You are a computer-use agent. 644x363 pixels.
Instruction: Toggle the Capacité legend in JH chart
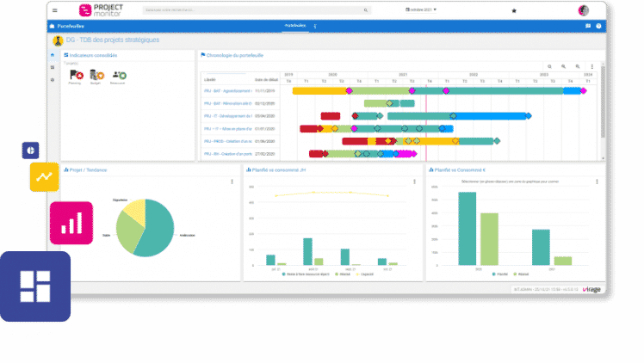[x=365, y=274]
